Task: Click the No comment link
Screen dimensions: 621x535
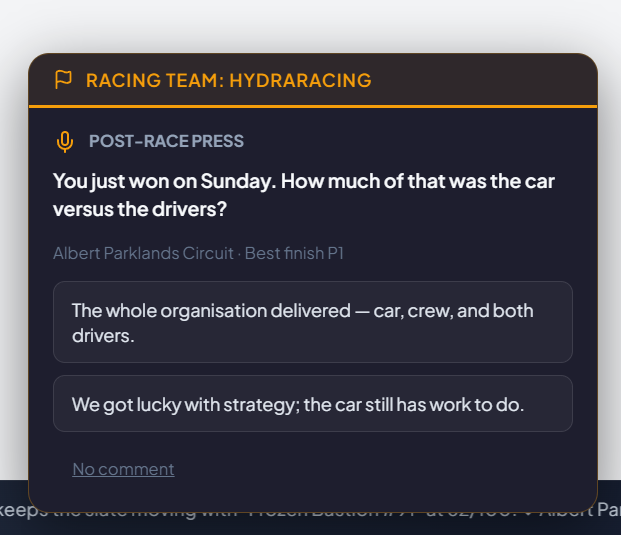Action: [x=123, y=469]
